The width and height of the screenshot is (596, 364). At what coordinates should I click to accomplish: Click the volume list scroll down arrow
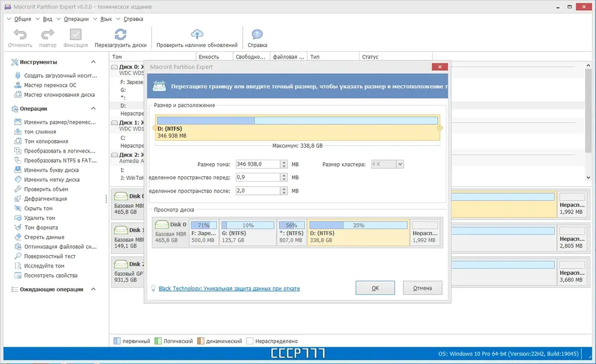(588, 178)
